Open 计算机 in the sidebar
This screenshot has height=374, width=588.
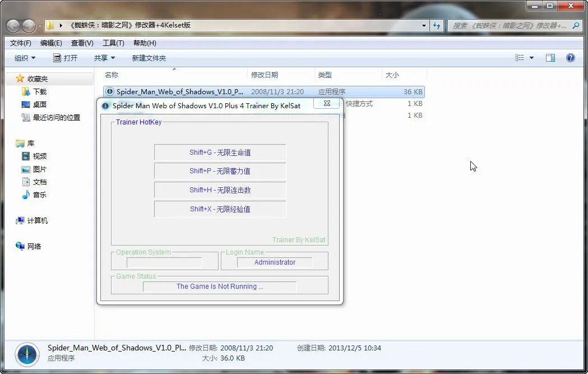tap(37, 220)
